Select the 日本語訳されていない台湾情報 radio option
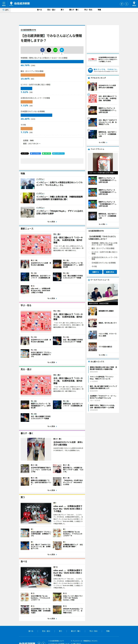The image size is (138, 644). point(89,263)
